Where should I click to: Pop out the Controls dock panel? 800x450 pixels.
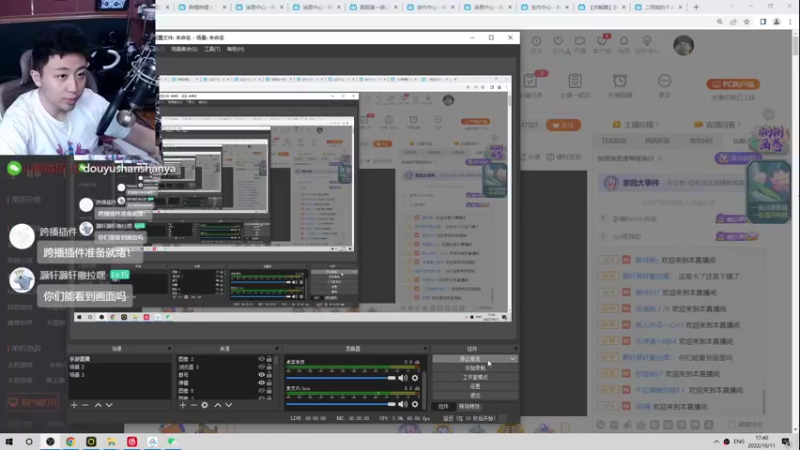(515, 349)
